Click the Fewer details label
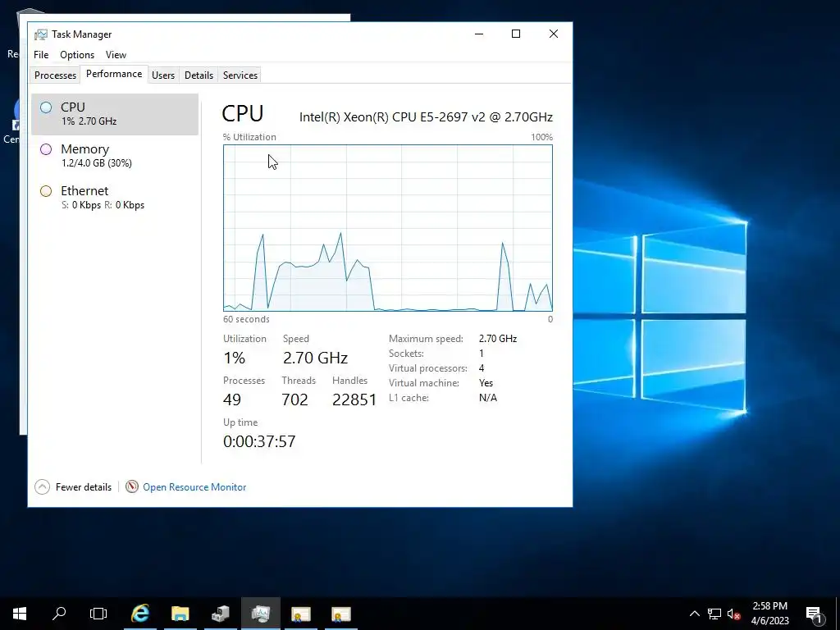This screenshot has width=840, height=630. (84, 487)
